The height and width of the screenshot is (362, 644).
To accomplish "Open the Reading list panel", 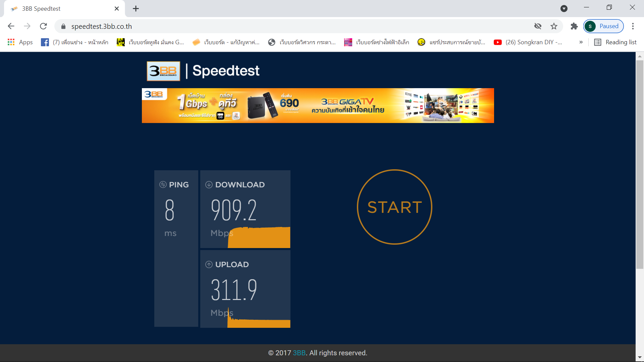I will 615,42.
